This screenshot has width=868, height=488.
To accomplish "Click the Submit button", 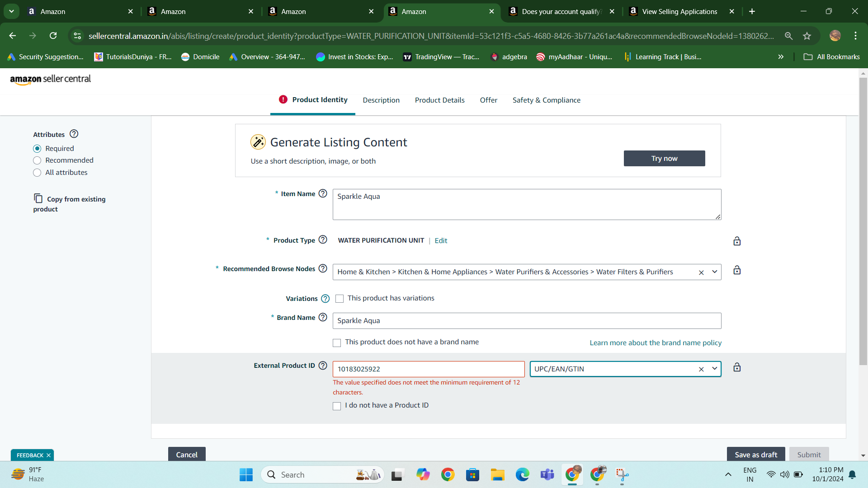I will [x=809, y=454].
